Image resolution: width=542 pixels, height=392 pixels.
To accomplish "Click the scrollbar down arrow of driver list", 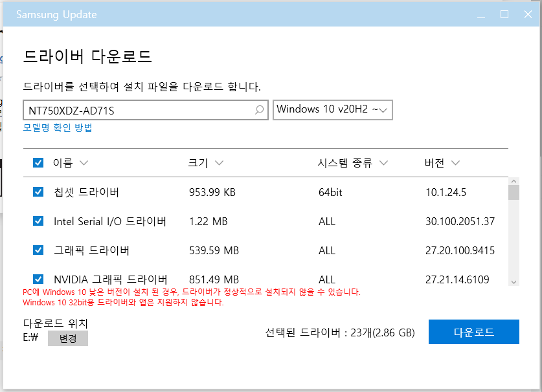I will [514, 282].
